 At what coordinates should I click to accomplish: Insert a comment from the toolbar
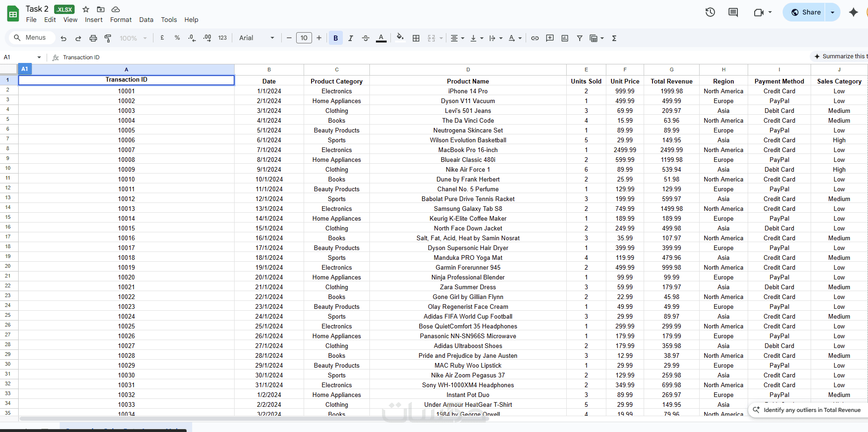[x=550, y=38]
